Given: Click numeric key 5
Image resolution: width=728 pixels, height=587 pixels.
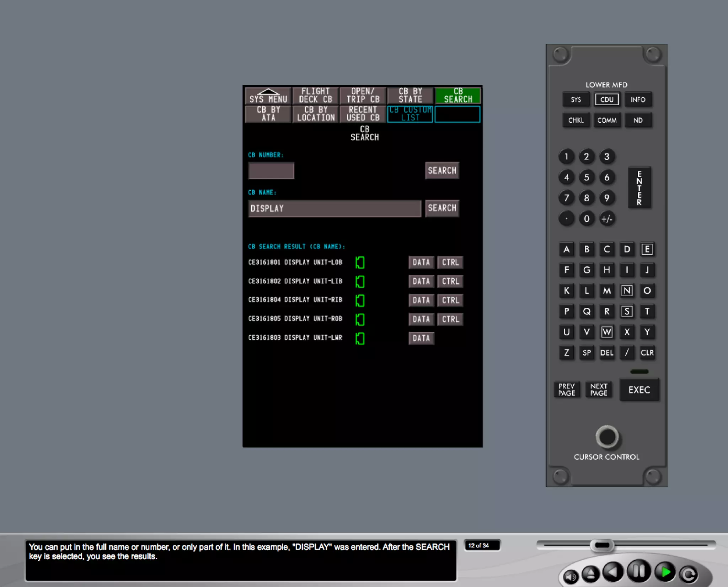Looking at the screenshot, I should [x=587, y=177].
